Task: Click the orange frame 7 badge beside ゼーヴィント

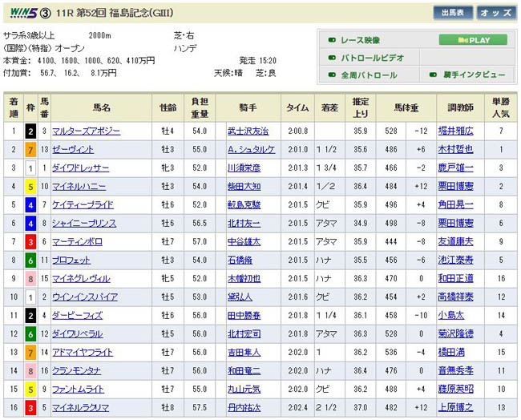Action: [30, 149]
